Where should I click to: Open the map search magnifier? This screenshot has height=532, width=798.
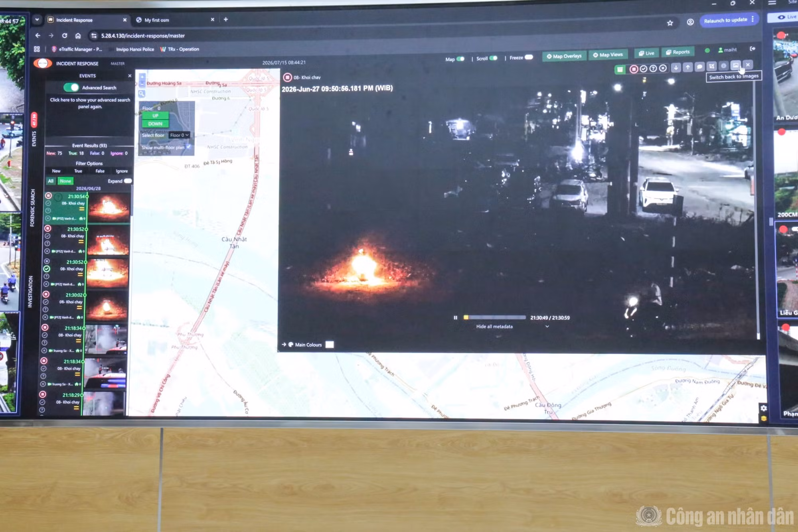click(142, 93)
